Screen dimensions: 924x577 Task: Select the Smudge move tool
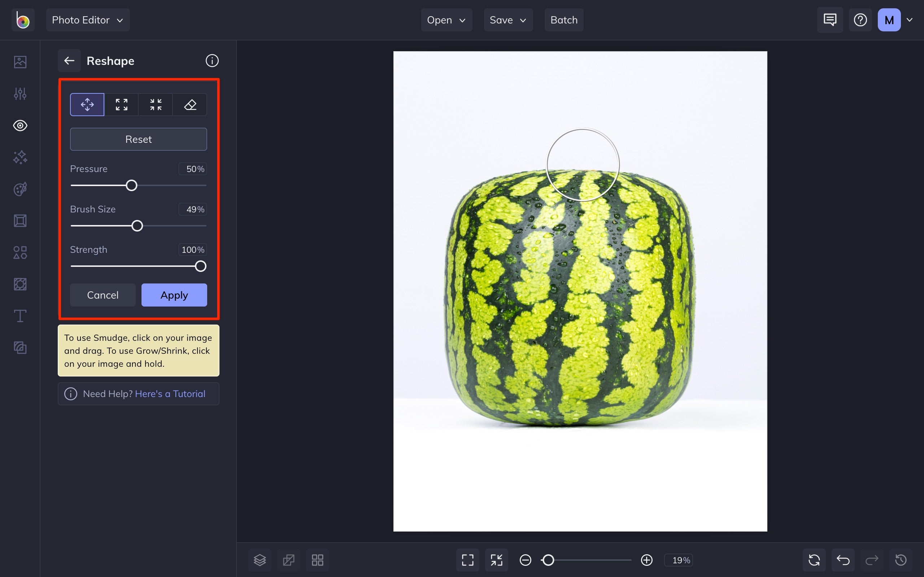[x=87, y=104]
